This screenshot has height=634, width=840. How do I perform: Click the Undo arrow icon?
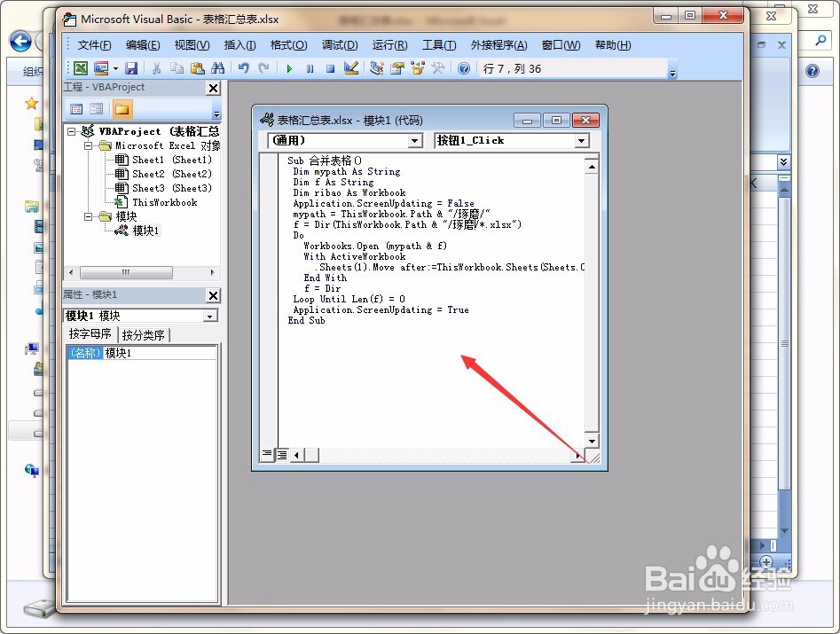(244, 68)
